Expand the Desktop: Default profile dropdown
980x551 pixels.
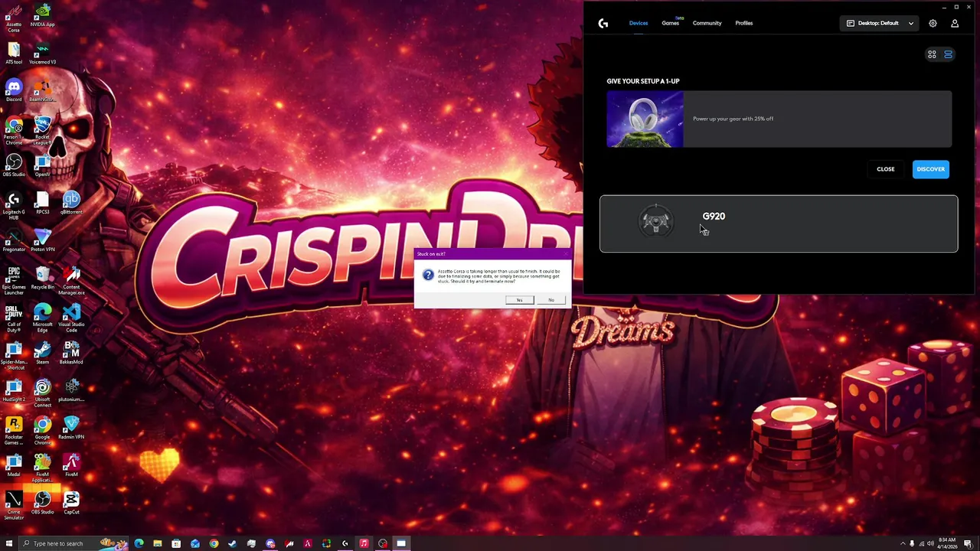coord(879,23)
